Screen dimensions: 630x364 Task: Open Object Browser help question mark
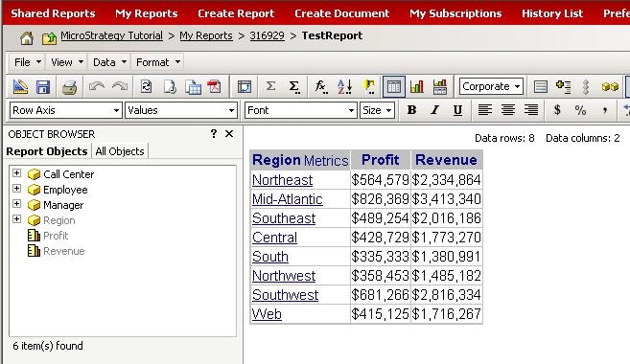pos(214,133)
